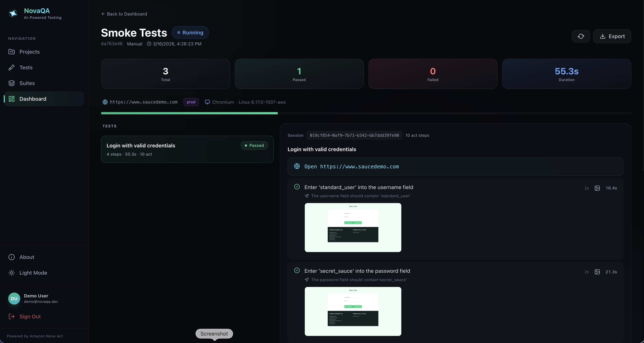Follow Back to Dashboard link
Image resolution: width=644 pixels, height=343 pixels.
tap(124, 14)
